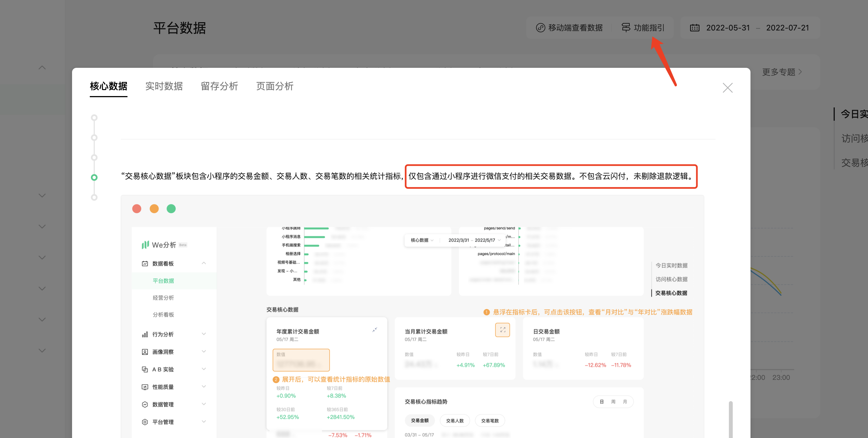Select the first timeline step circle
Image resolution: width=868 pixels, height=438 pixels.
[x=94, y=117]
